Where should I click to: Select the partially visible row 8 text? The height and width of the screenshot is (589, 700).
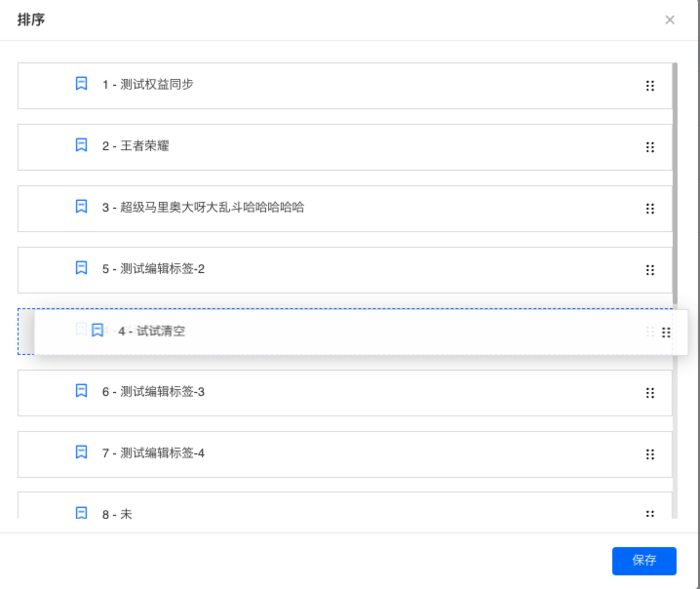(117, 514)
